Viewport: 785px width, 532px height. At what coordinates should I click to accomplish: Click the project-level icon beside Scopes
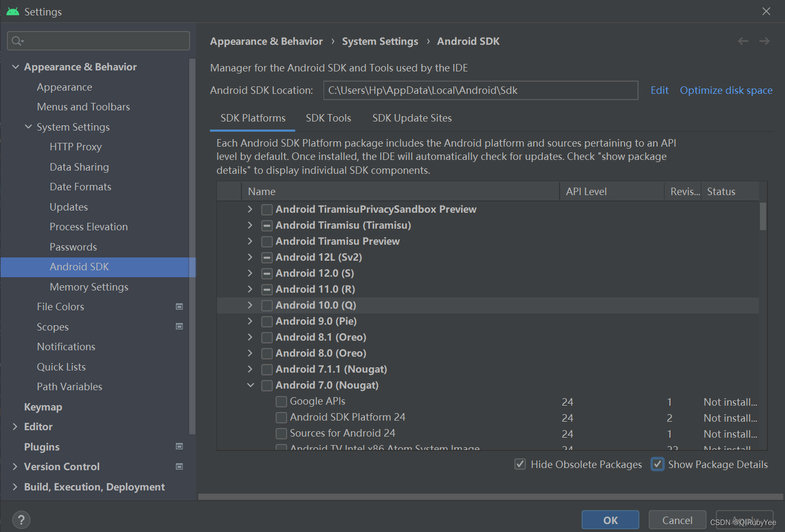(180, 326)
